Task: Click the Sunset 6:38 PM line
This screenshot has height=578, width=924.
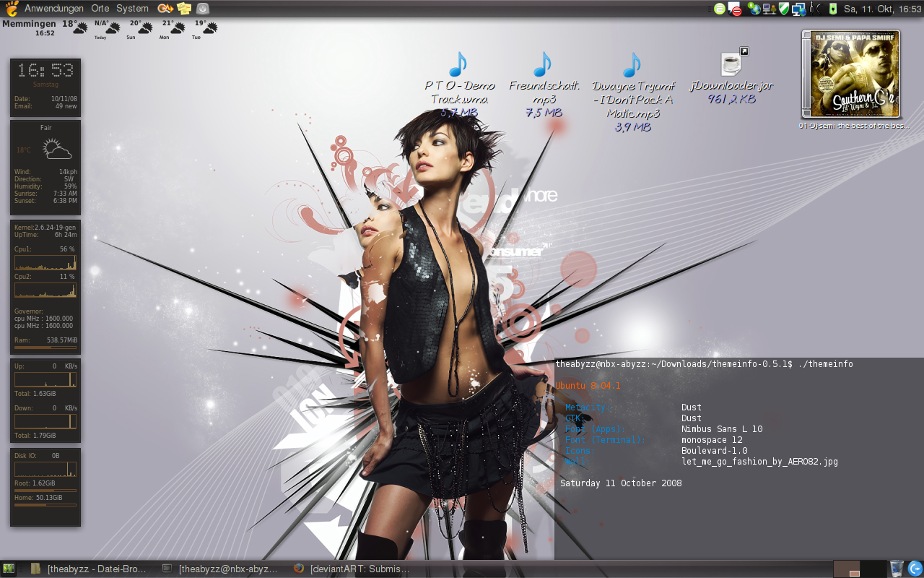Action: pos(45,201)
